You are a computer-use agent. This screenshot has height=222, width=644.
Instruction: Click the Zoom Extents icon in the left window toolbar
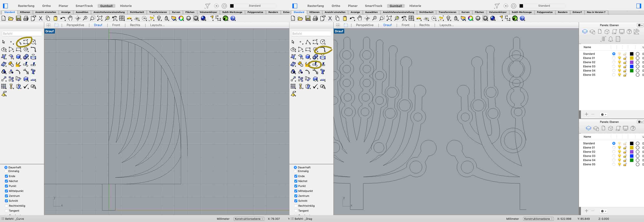click(x=100, y=18)
